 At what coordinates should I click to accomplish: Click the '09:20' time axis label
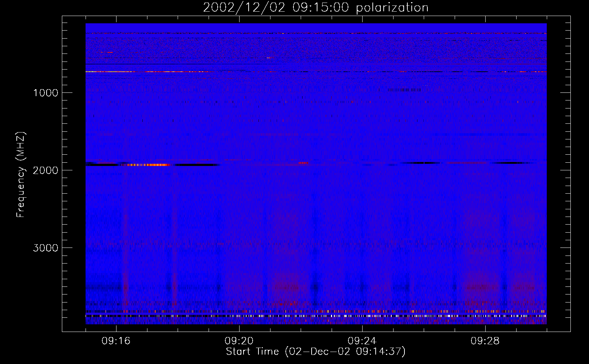click(x=239, y=341)
